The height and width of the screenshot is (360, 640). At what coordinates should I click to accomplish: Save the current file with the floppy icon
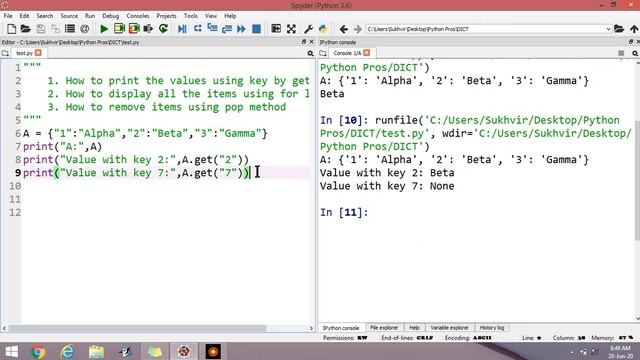click(40, 29)
